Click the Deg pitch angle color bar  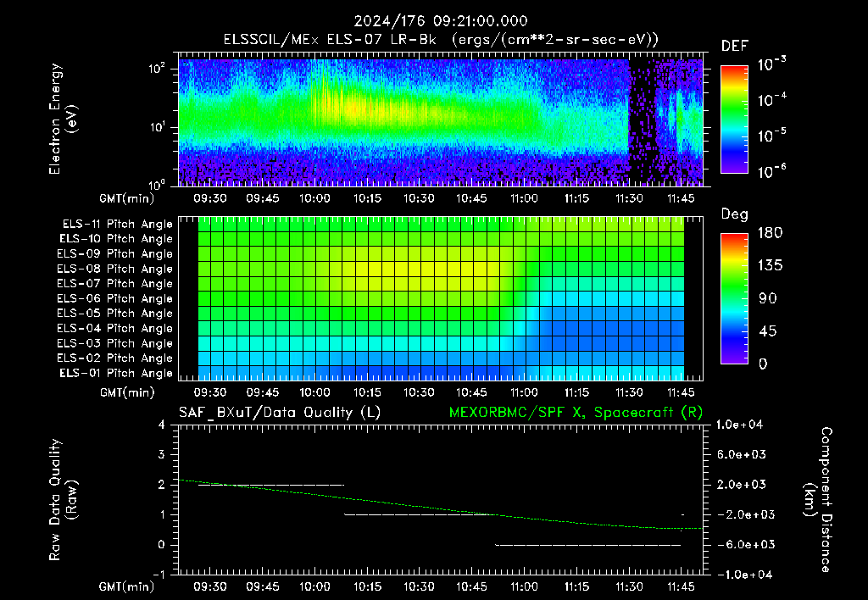point(734,298)
